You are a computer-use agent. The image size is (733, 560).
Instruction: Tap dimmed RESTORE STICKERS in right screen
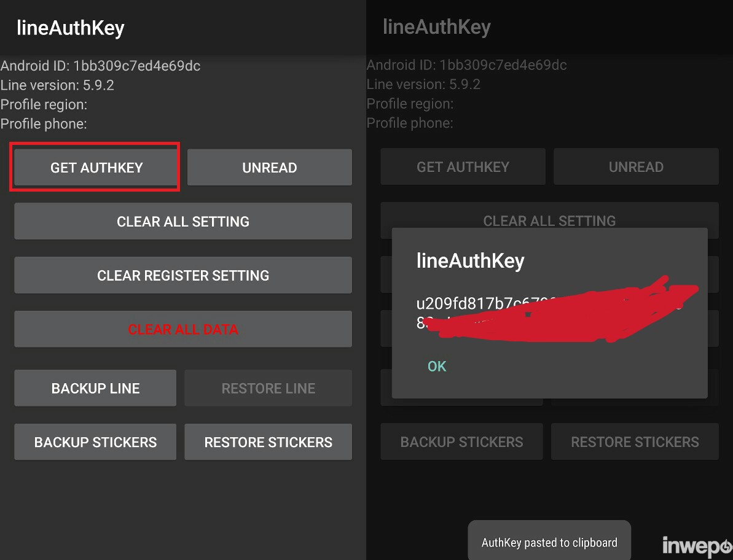(x=635, y=441)
